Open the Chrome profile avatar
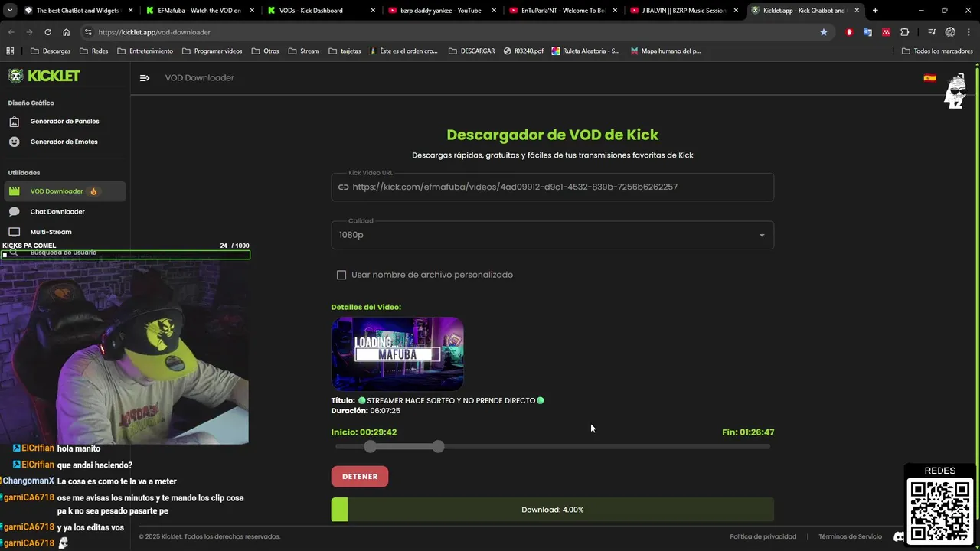 pyautogui.click(x=950, y=32)
